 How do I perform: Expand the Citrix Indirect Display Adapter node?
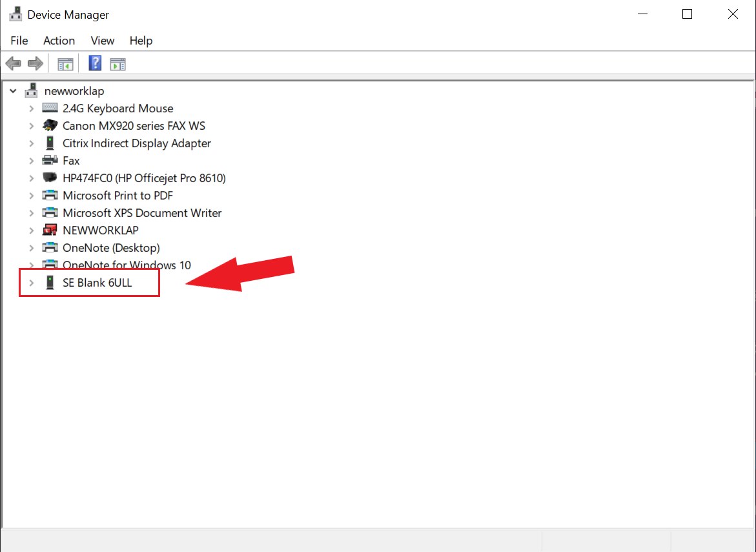coord(31,143)
